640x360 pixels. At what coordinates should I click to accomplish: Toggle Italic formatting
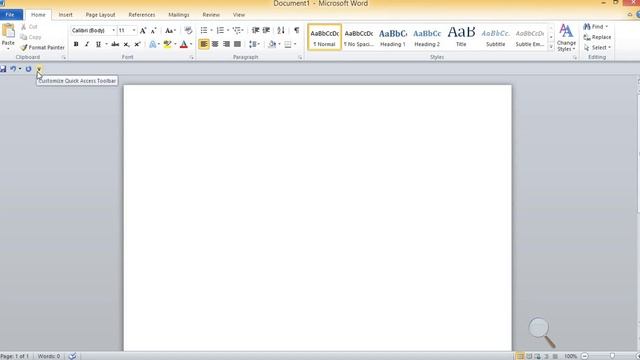87,44
